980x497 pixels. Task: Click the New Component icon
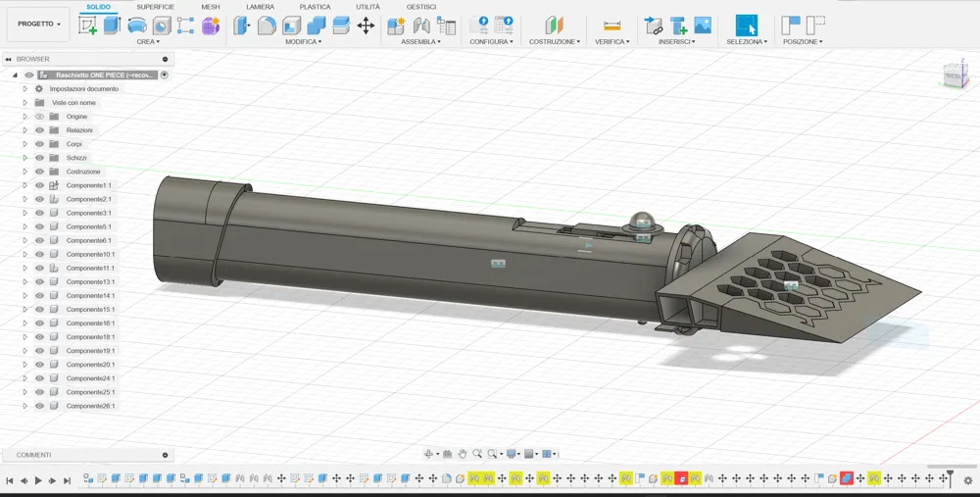(x=396, y=25)
